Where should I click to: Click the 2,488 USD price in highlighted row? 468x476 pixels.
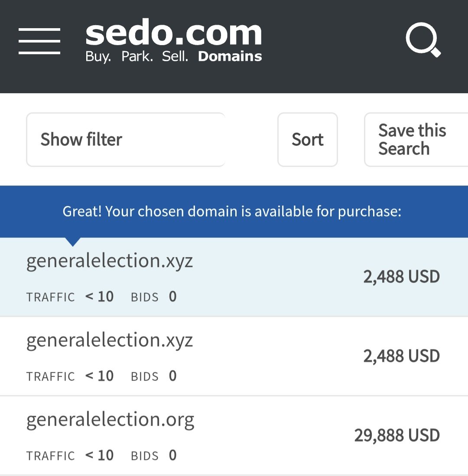point(401,277)
